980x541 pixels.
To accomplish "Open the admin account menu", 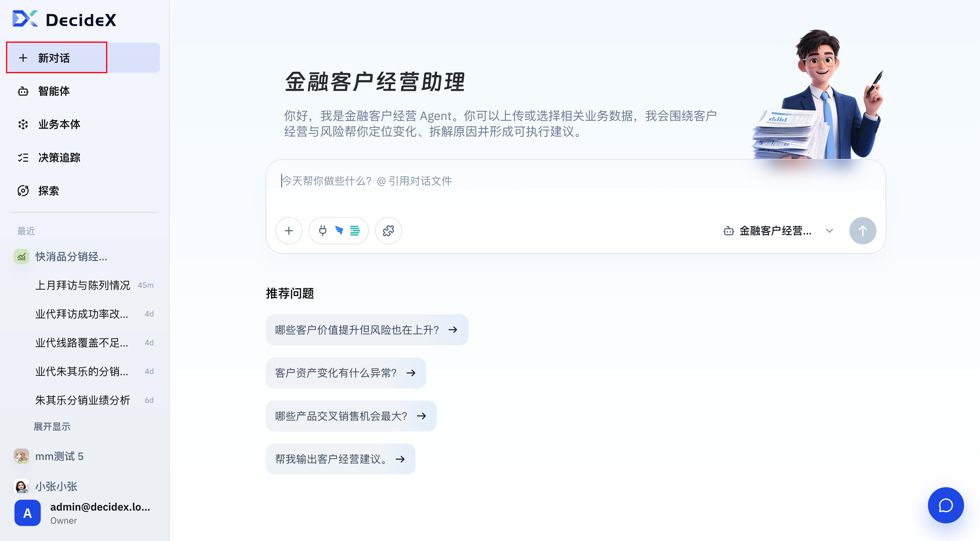I will click(84, 513).
